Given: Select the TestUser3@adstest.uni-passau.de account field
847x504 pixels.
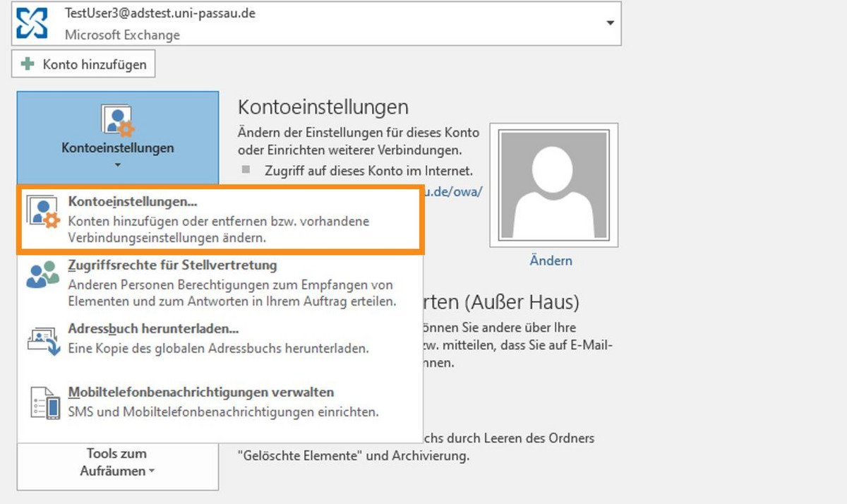Looking at the screenshot, I should coord(316,23).
